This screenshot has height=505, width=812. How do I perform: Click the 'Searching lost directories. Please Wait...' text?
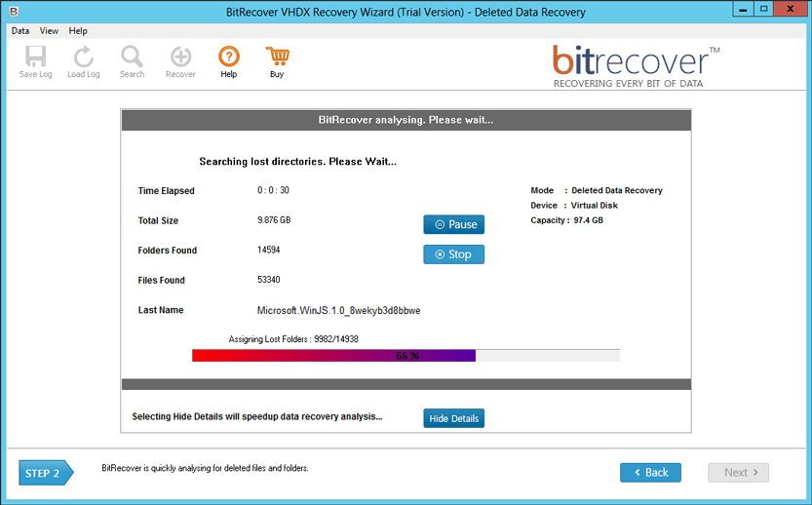tap(297, 162)
